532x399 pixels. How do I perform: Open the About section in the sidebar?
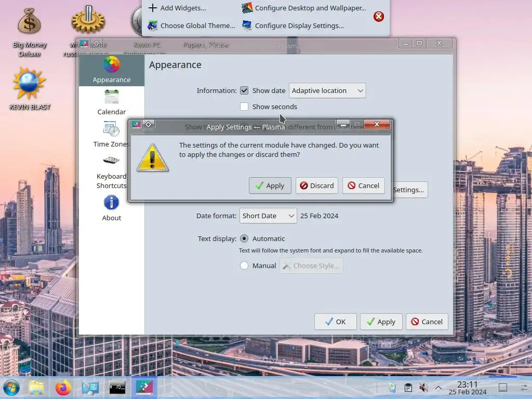click(x=112, y=208)
